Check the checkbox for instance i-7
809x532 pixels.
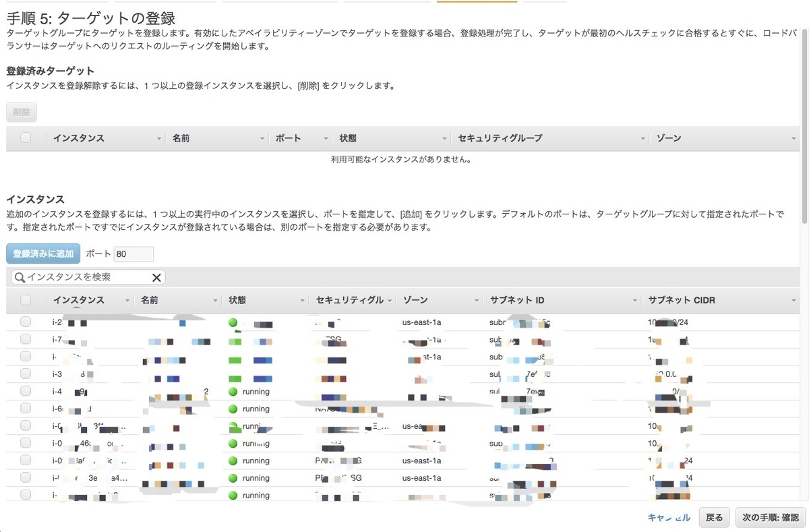click(x=26, y=339)
